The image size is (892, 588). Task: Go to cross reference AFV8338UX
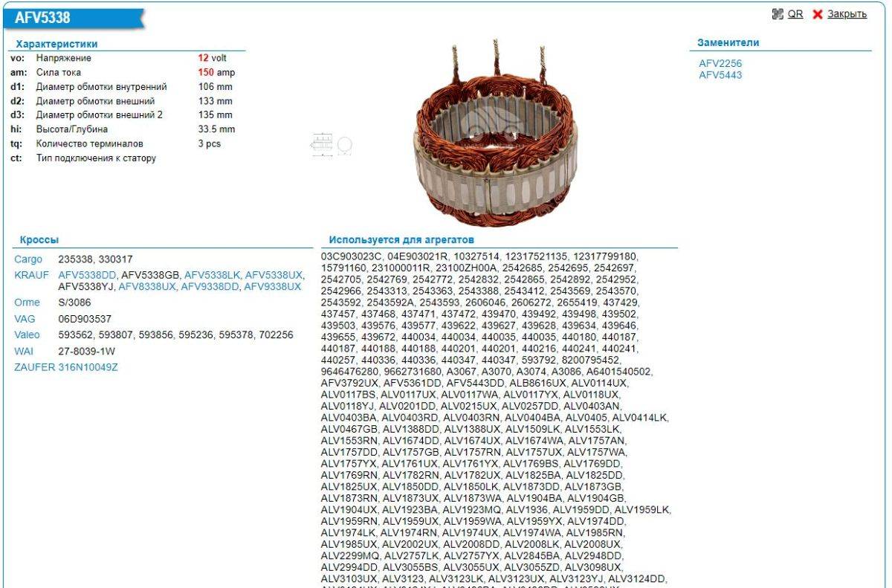click(147, 286)
